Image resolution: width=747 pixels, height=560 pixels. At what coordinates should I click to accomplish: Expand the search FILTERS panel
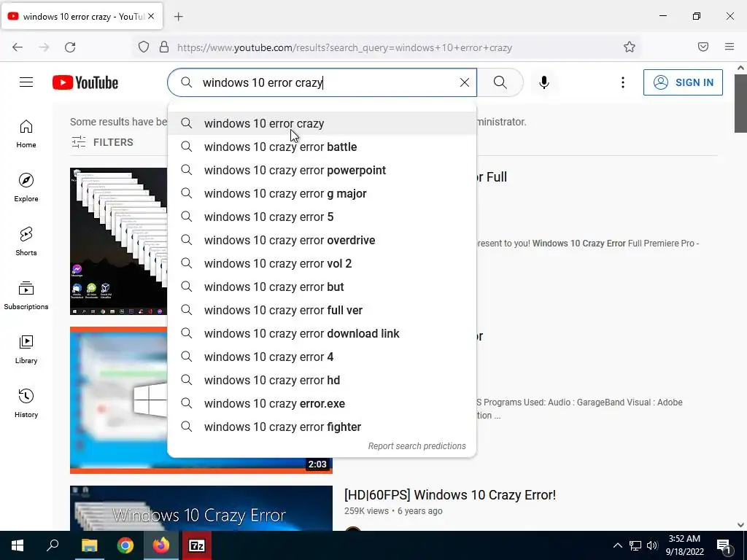pos(102,142)
